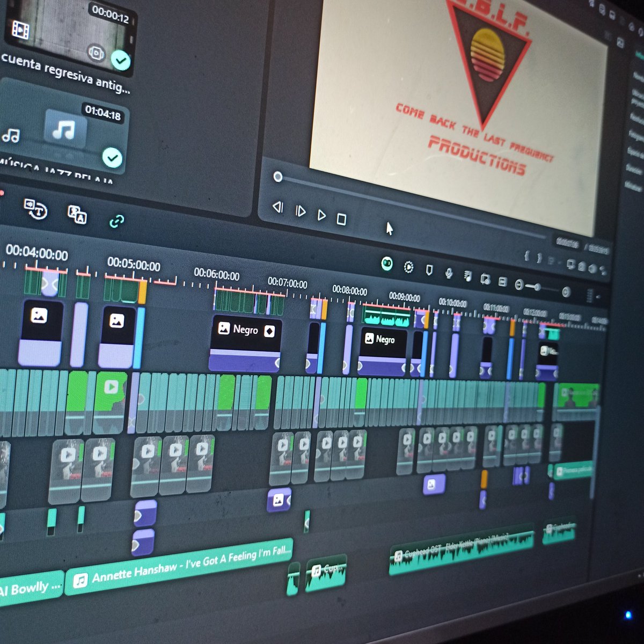The width and height of the screenshot is (644, 644).
Task: Click the preview current timecode field
Action: (568, 244)
